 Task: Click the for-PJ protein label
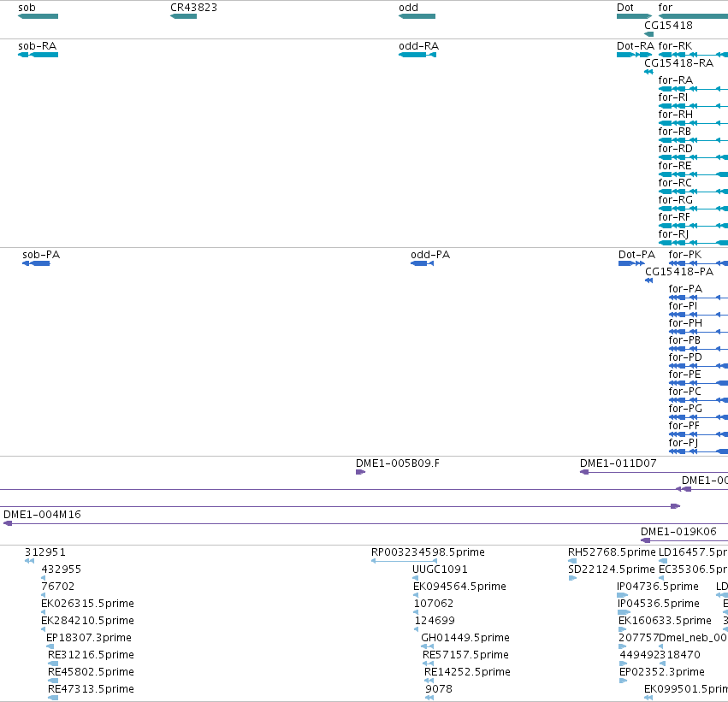pyautogui.click(x=683, y=443)
